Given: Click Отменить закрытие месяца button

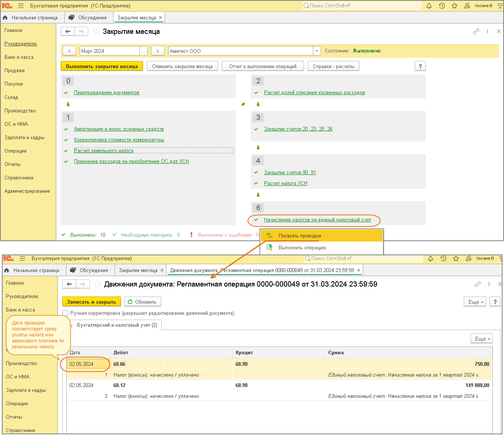Looking at the screenshot, I should (x=182, y=66).
